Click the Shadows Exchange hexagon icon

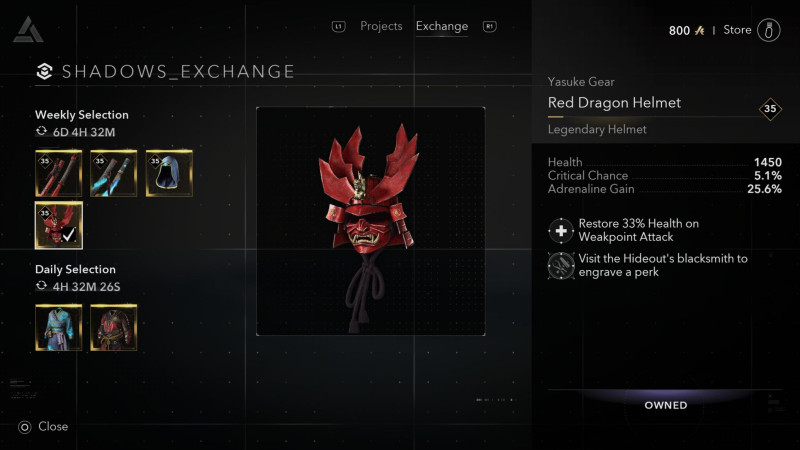pyautogui.click(x=44, y=71)
